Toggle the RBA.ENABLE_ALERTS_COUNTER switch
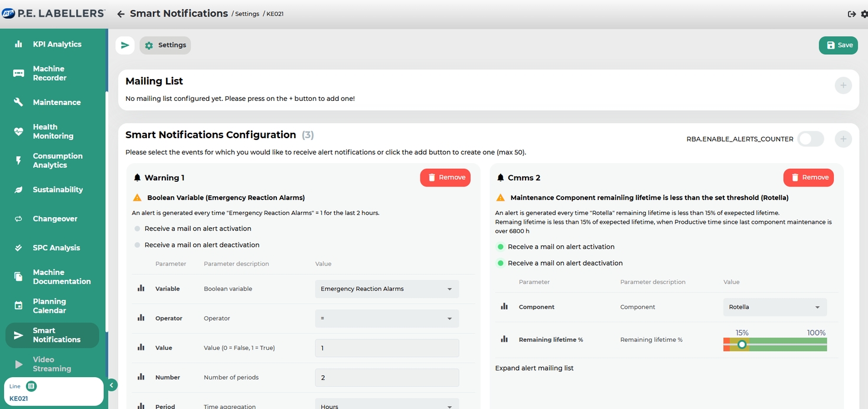868x409 pixels. 810,139
